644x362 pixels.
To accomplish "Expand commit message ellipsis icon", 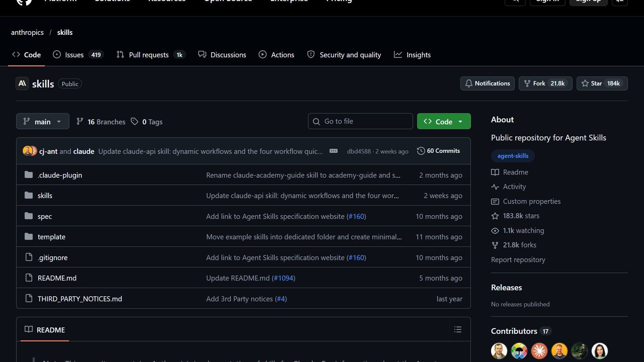I will pos(333,151).
